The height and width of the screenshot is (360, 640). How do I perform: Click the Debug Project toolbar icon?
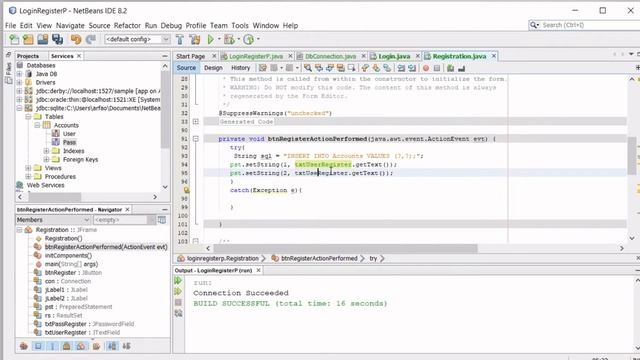[229, 39]
